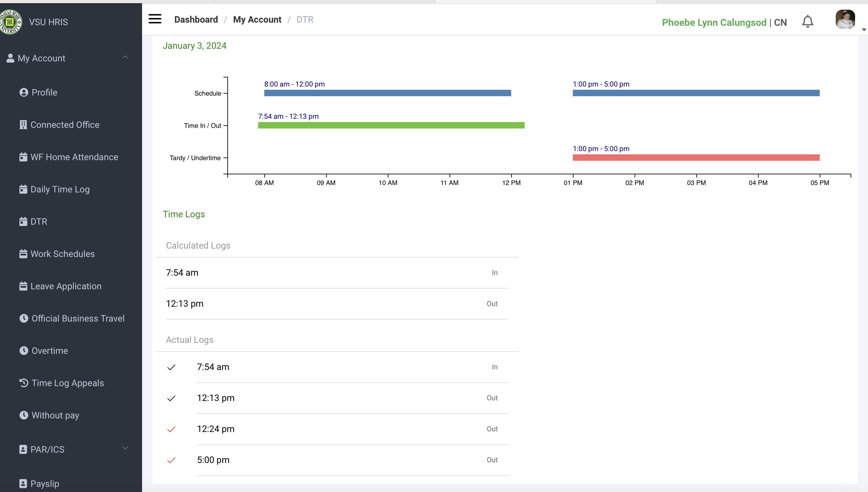Viewport: 868px width, 492px height.
Task: Click the green Time In / Out bar
Action: click(391, 125)
